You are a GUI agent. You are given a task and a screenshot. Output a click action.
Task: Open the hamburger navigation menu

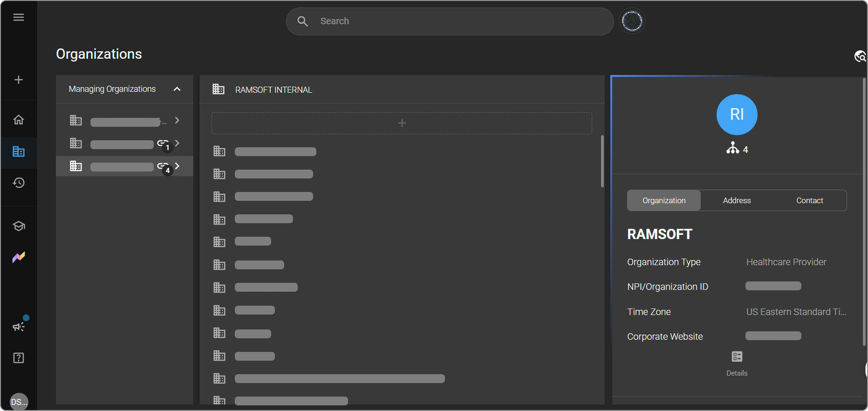point(19,17)
